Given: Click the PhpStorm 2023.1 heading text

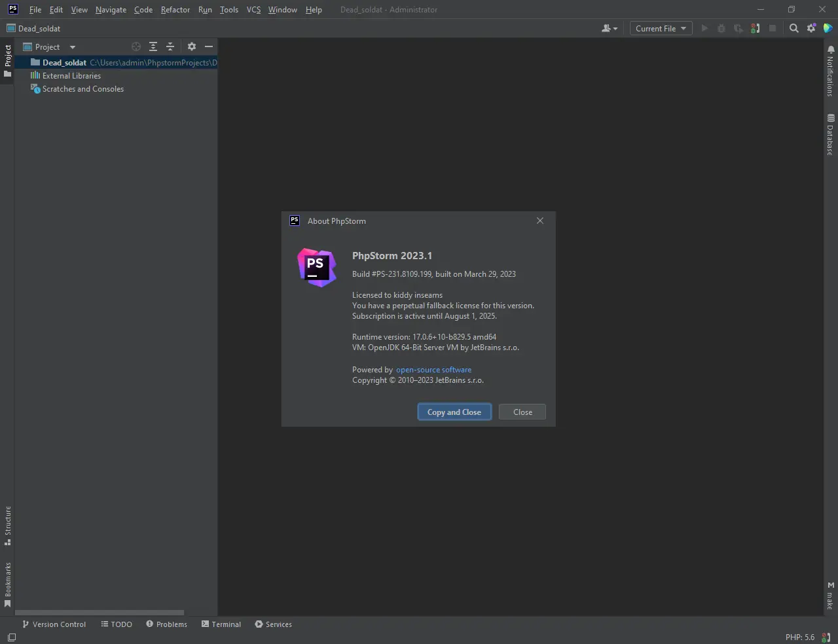Looking at the screenshot, I should 392,256.
